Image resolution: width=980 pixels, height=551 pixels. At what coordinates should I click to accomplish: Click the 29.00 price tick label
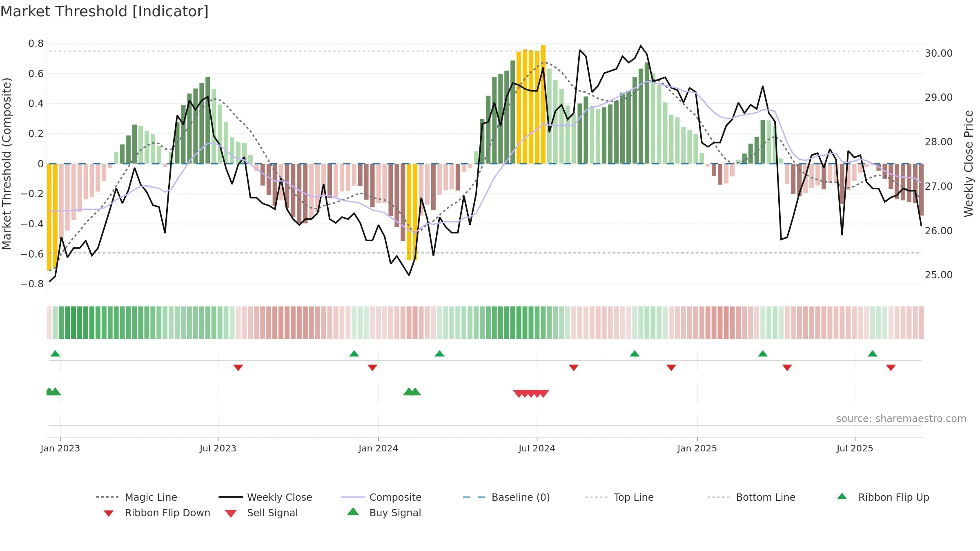[x=939, y=97]
